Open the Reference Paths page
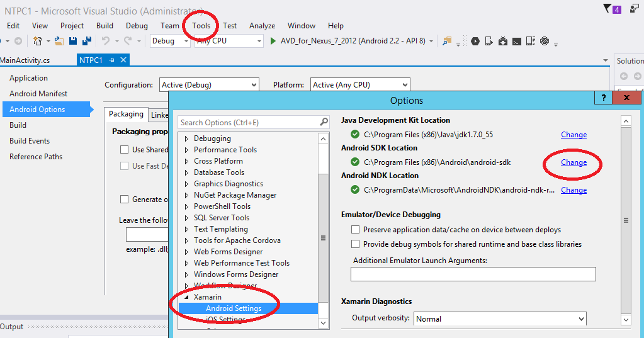Image resolution: width=644 pixels, height=338 pixels. pos(36,157)
